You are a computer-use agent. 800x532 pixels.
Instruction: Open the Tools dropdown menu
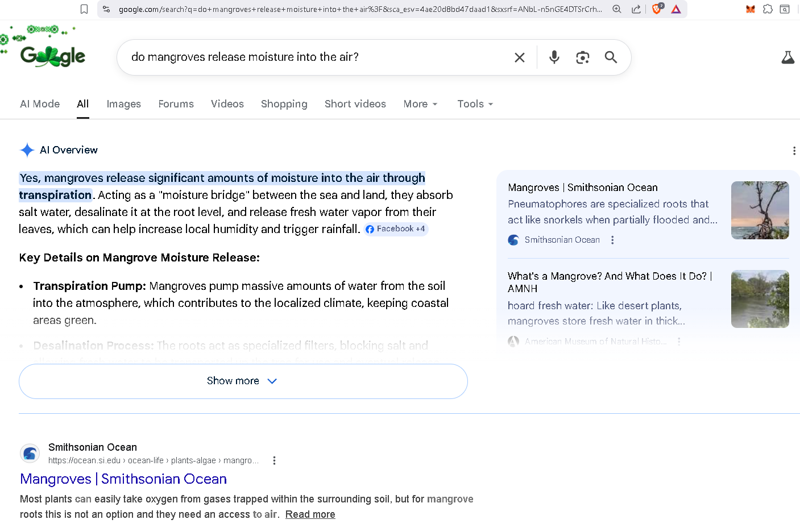point(475,104)
